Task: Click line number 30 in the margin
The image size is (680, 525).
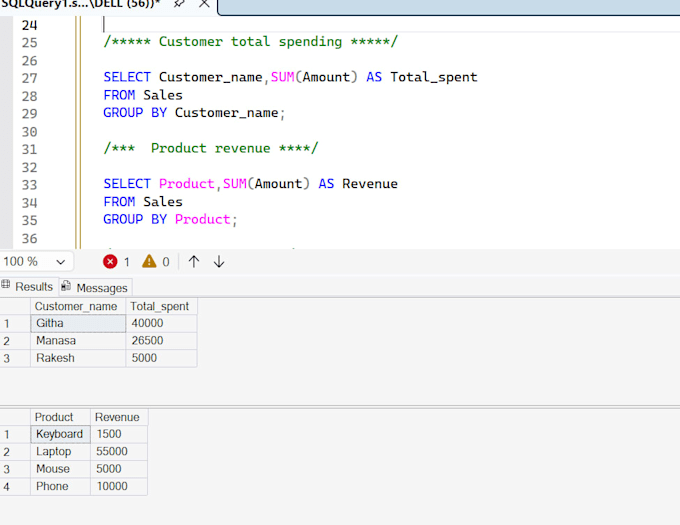Action: tap(29, 132)
